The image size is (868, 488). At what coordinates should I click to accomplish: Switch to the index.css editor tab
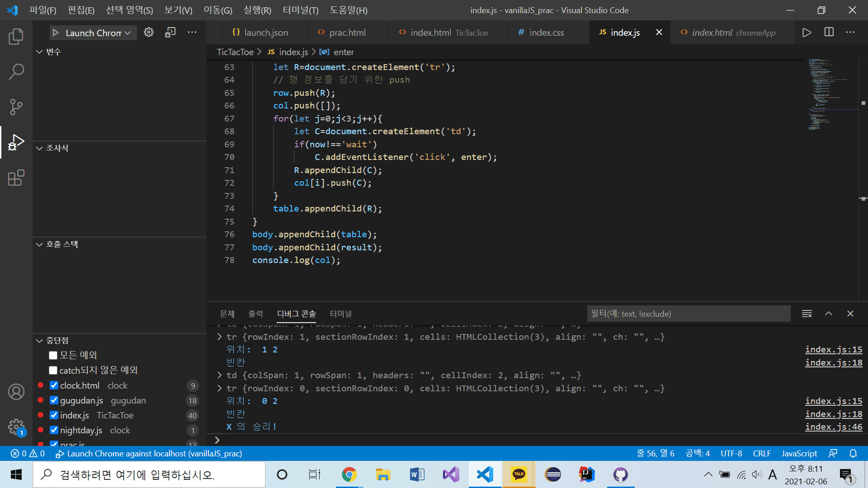[546, 33]
